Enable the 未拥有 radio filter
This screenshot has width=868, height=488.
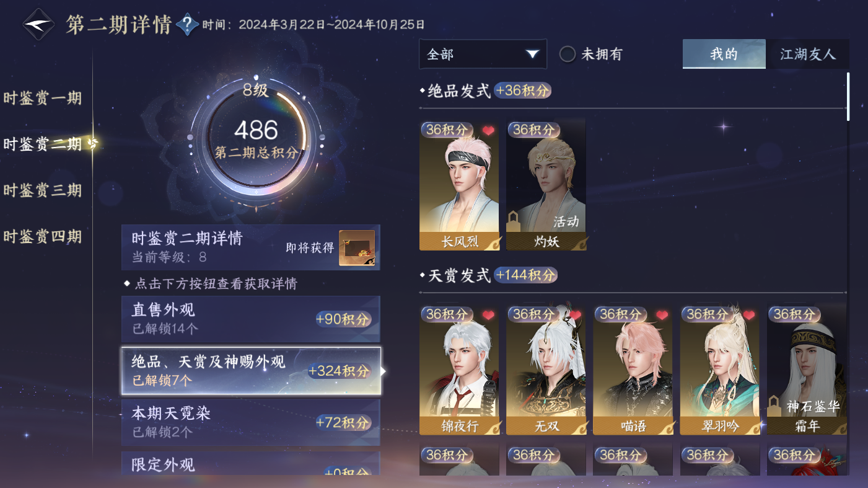pyautogui.click(x=568, y=55)
